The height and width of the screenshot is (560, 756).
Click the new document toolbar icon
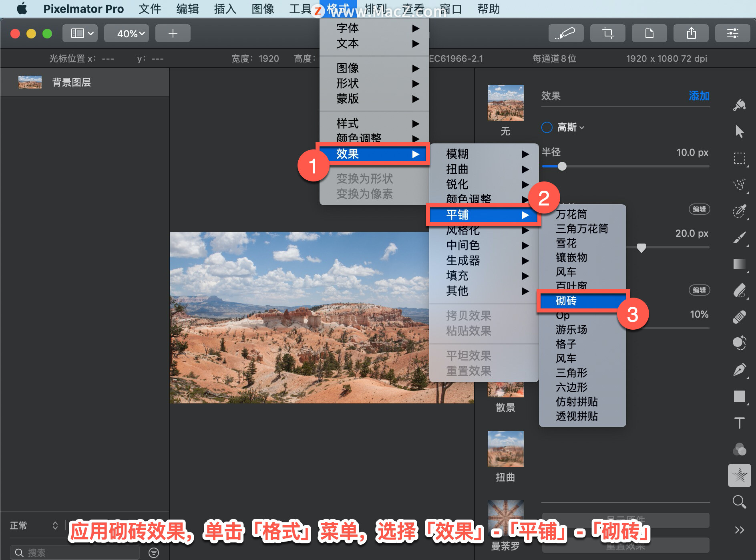click(649, 33)
